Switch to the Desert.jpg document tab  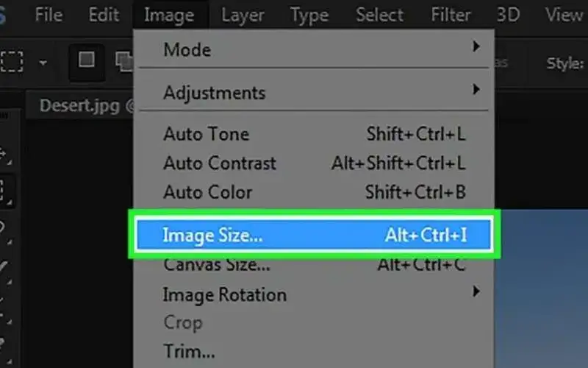point(81,105)
